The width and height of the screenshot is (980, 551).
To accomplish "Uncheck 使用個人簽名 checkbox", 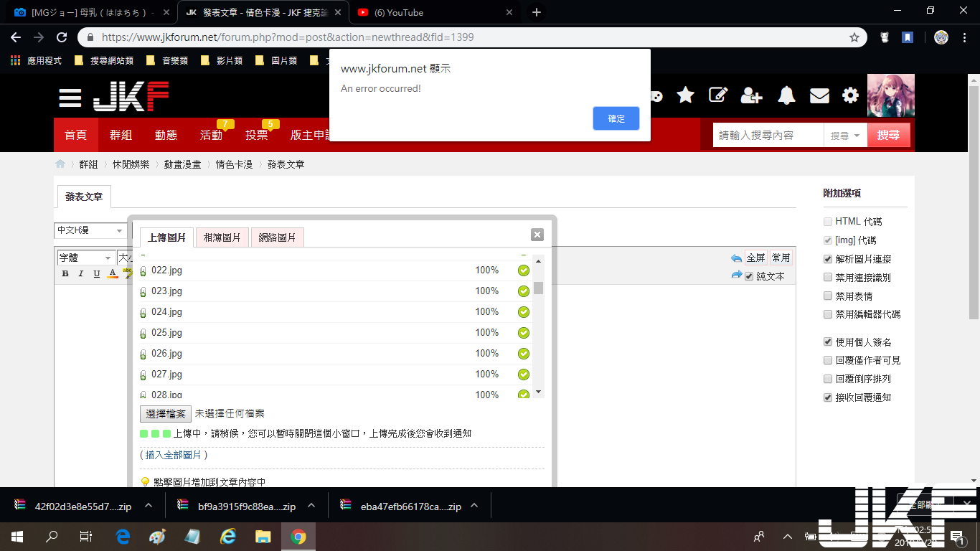I will pyautogui.click(x=829, y=342).
